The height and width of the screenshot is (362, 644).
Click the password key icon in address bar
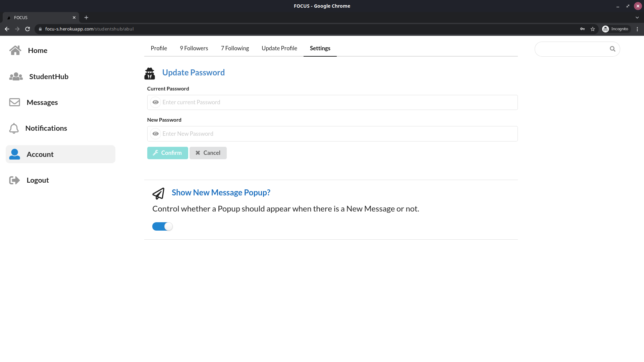click(x=583, y=29)
